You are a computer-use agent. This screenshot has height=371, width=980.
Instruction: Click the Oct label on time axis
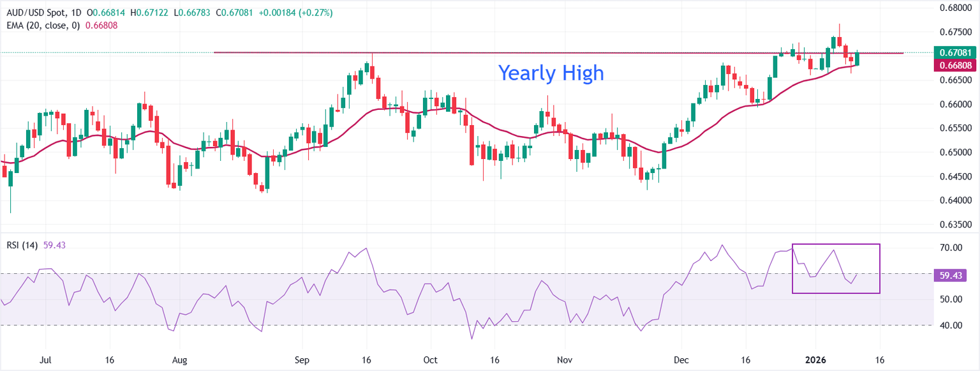(x=430, y=361)
